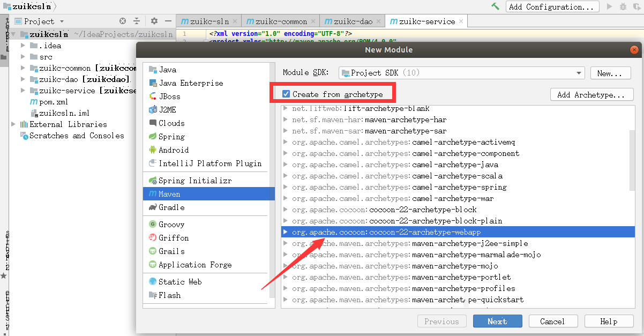Click the Debug bug icon in toolbar
644x336 pixels.
[x=623, y=6]
